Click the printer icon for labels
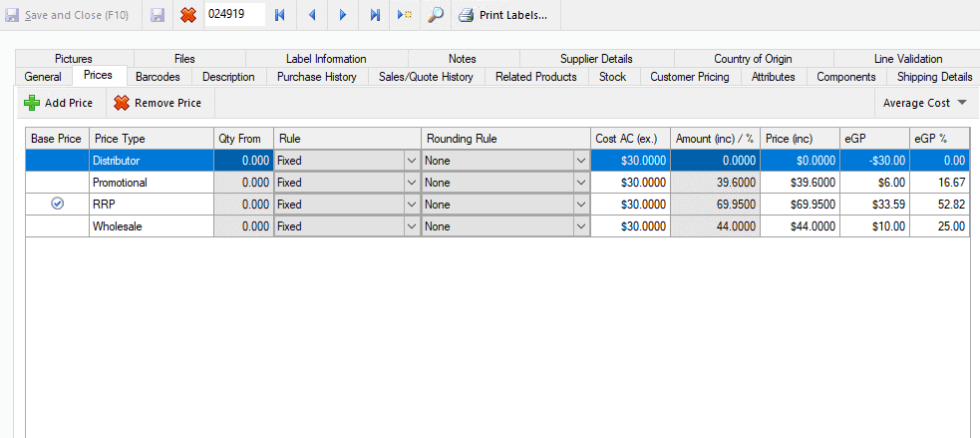The image size is (980, 438). pos(467,15)
